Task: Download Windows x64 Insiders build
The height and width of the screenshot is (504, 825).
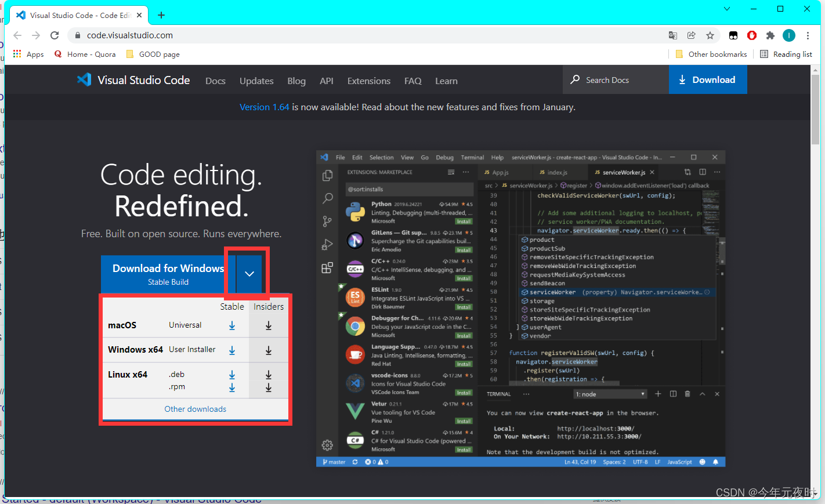Action: (269, 350)
